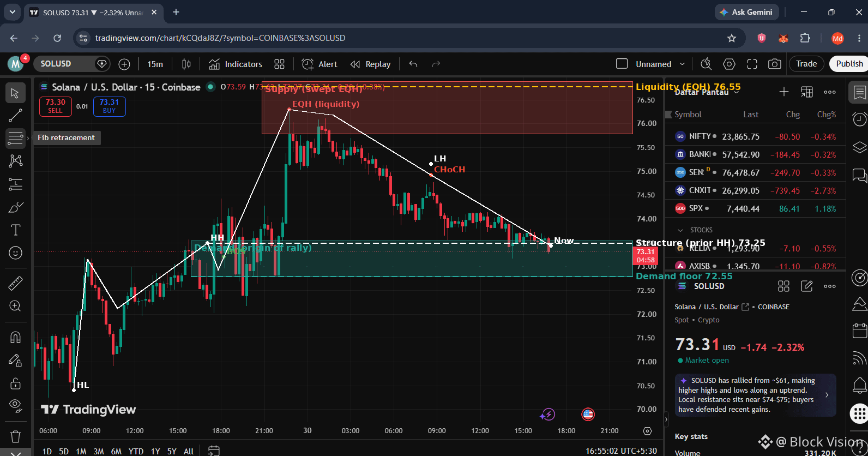Lock all drawing tools
Screen dimensions: 868x456
pyautogui.click(x=15, y=383)
